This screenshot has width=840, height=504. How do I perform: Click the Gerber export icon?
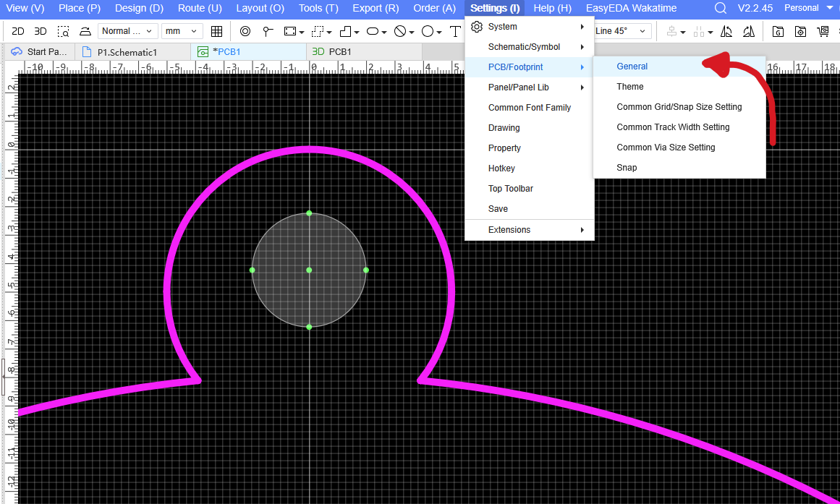click(778, 32)
